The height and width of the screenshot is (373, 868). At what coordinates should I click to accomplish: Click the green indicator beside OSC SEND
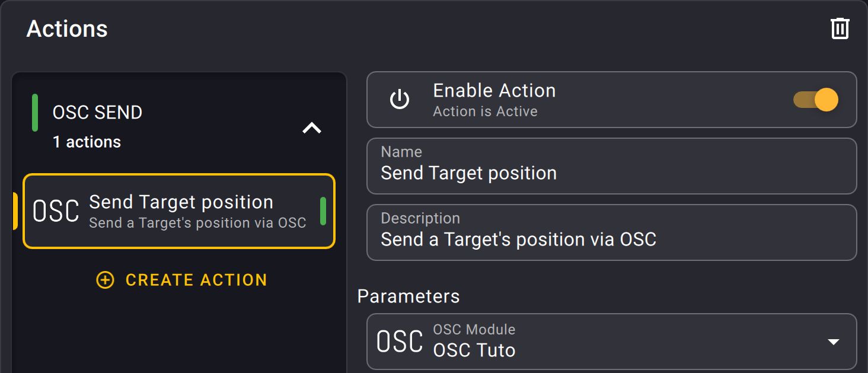pyautogui.click(x=35, y=112)
